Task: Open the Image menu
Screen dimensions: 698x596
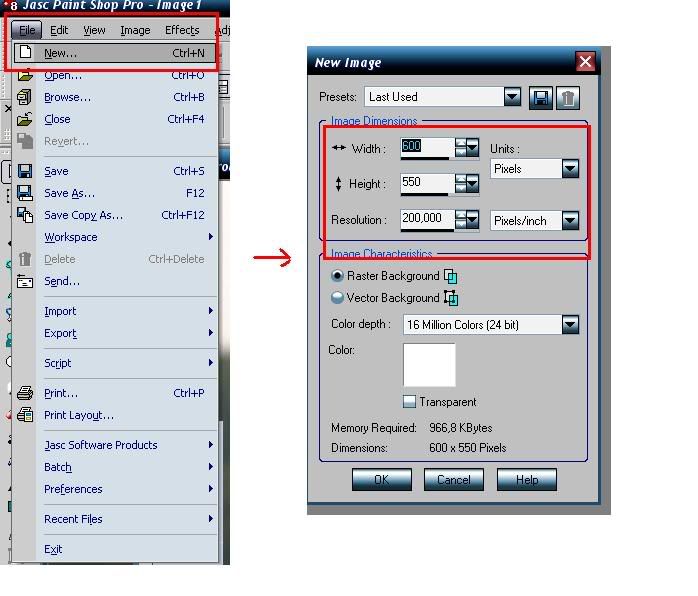Action: click(x=135, y=30)
